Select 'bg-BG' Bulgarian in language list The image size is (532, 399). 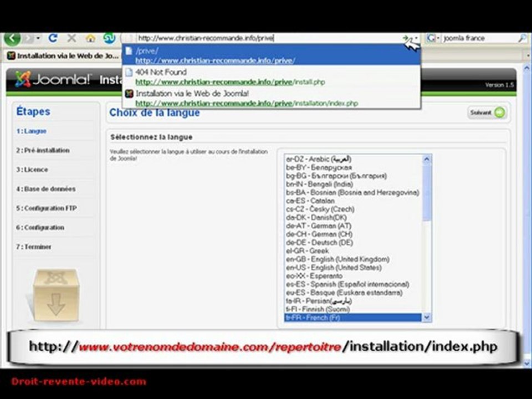pyautogui.click(x=353, y=176)
